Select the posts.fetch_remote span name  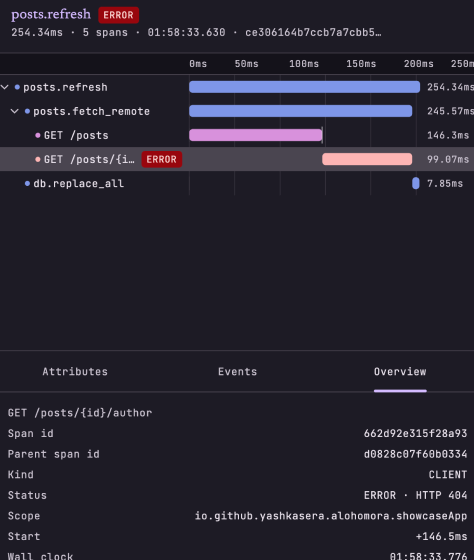pyautogui.click(x=91, y=111)
